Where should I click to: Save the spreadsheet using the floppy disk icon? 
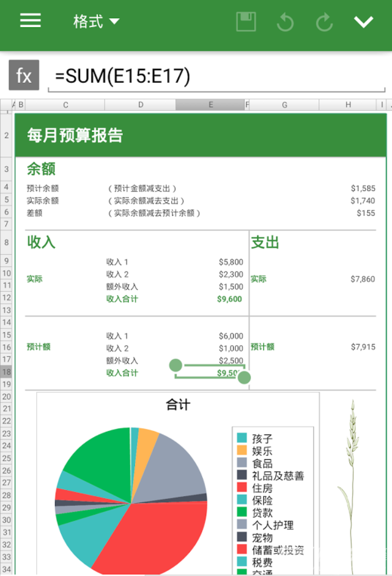click(246, 21)
